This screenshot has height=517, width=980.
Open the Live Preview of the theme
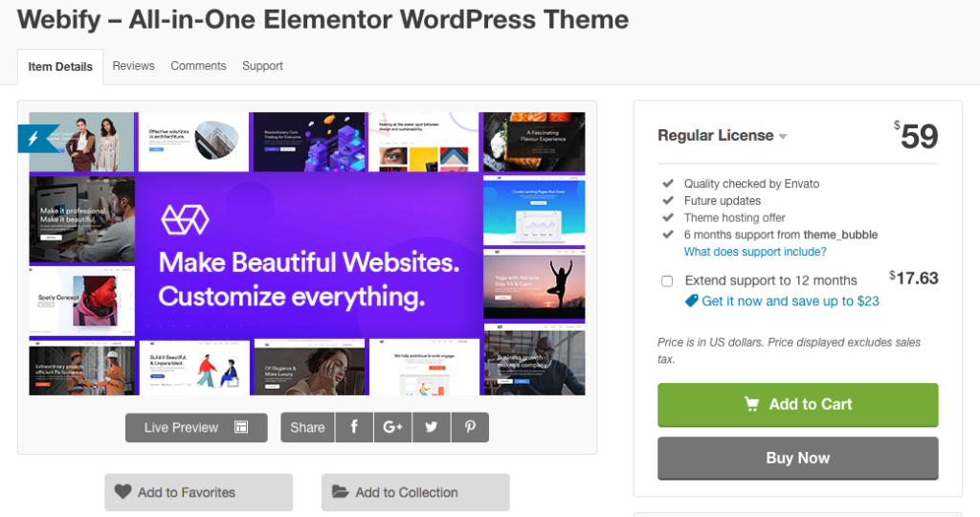click(x=196, y=427)
